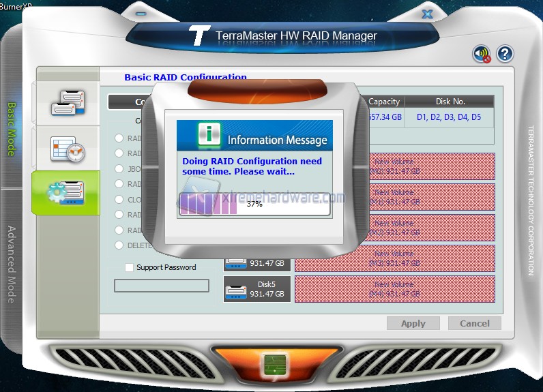This screenshot has height=392, width=543.
Task: Open the table-with-clock sidebar icon
Action: 67,148
